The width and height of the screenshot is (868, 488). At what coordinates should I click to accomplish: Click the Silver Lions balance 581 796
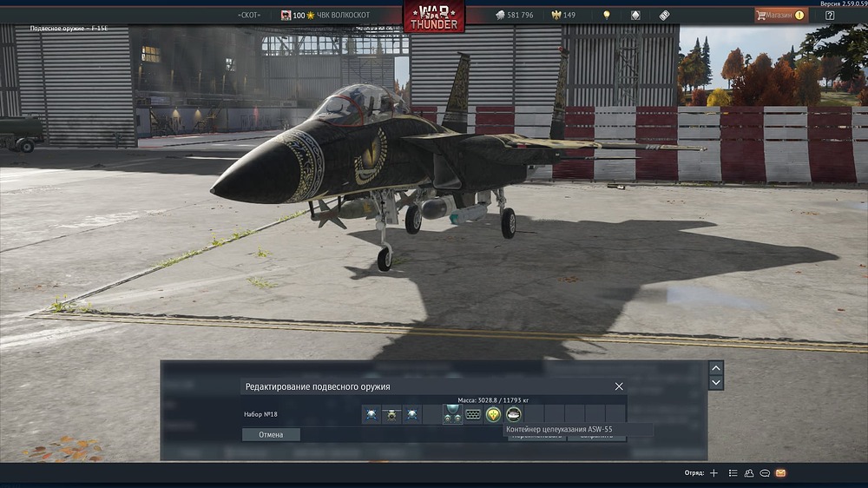coord(514,15)
